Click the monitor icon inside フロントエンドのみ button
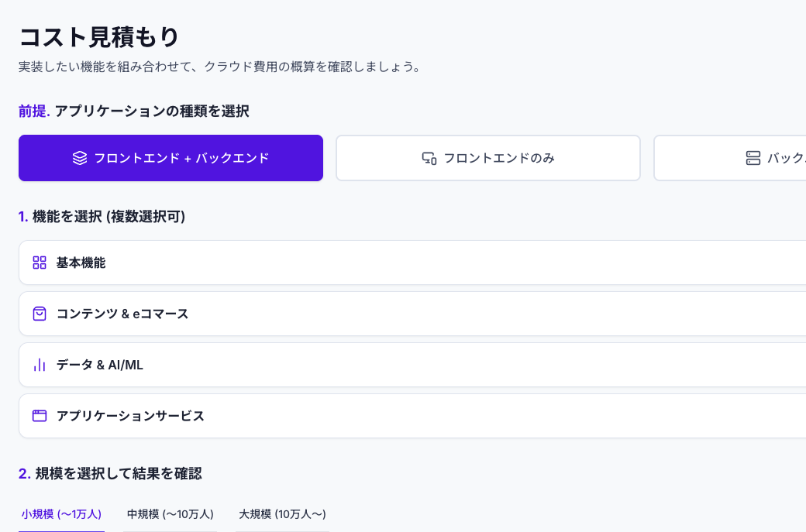 tap(429, 157)
